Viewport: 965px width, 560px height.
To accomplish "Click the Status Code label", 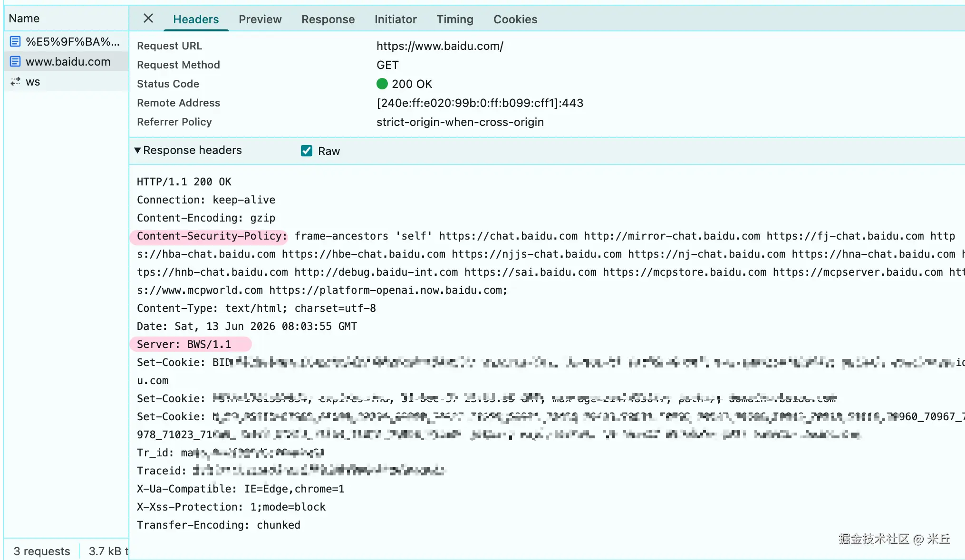I will (x=168, y=84).
